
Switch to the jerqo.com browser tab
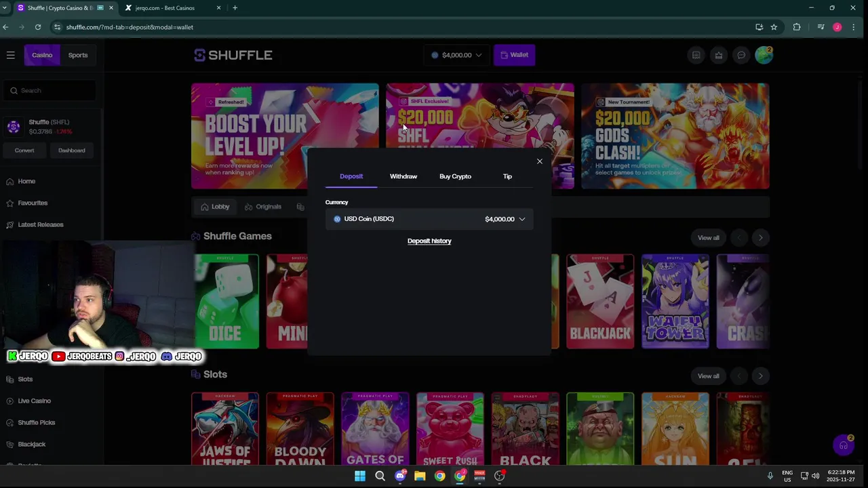[x=172, y=7]
